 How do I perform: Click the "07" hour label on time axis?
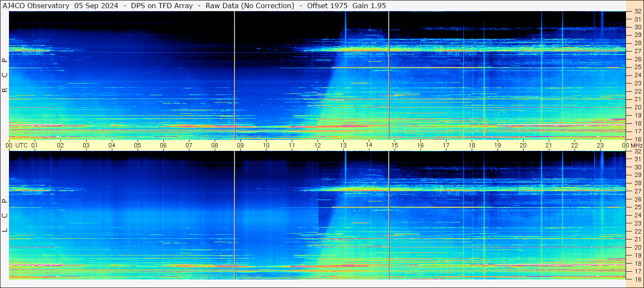pos(189,145)
